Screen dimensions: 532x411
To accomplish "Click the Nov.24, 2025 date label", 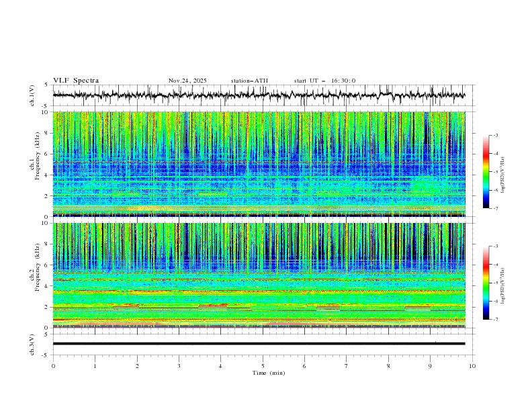I will click(x=187, y=81).
